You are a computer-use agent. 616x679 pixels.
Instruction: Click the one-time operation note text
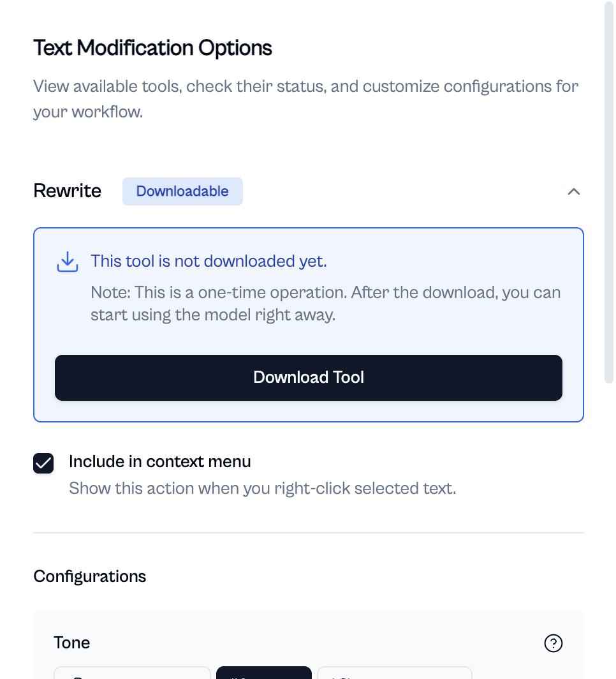(x=325, y=304)
